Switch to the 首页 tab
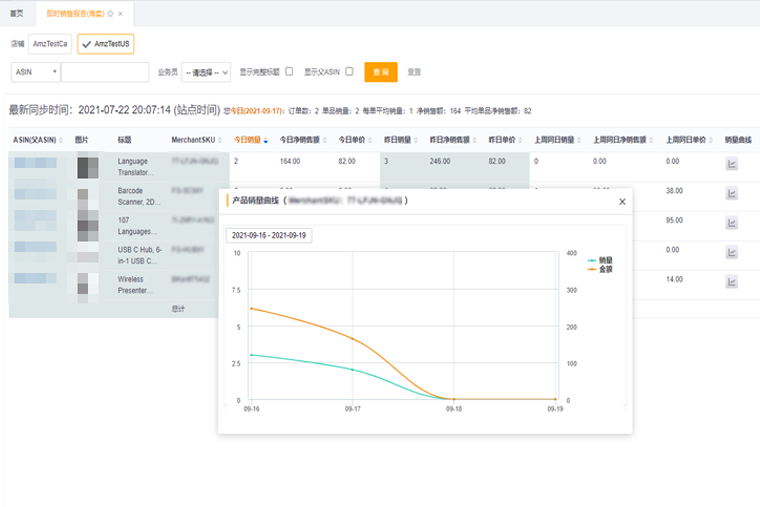Image resolution: width=760 pixels, height=507 pixels. [17, 14]
